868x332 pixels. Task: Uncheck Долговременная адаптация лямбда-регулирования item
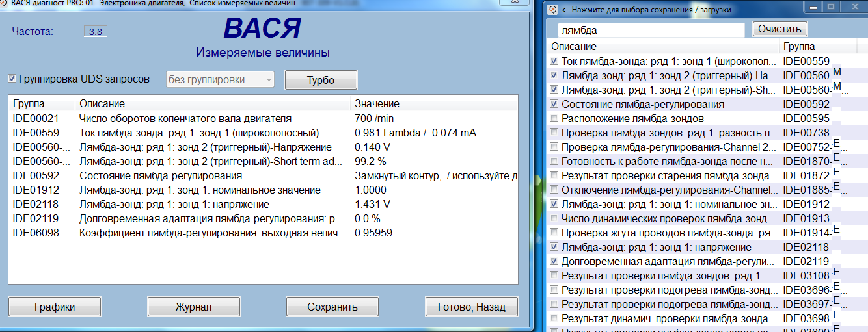tap(554, 261)
